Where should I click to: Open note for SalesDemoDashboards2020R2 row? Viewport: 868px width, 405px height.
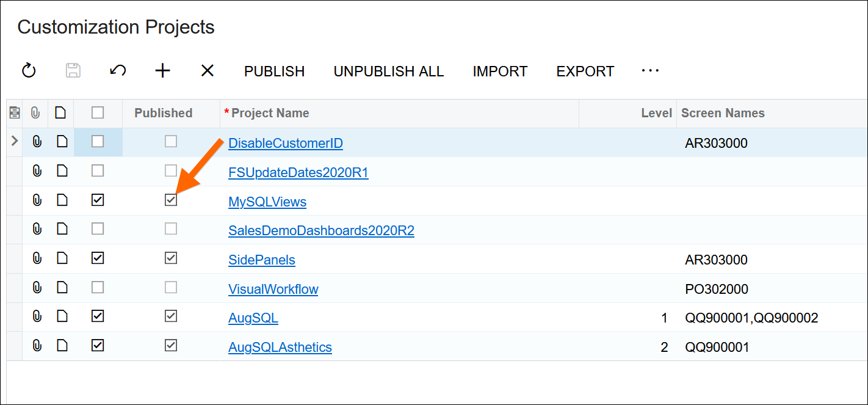[x=62, y=229]
